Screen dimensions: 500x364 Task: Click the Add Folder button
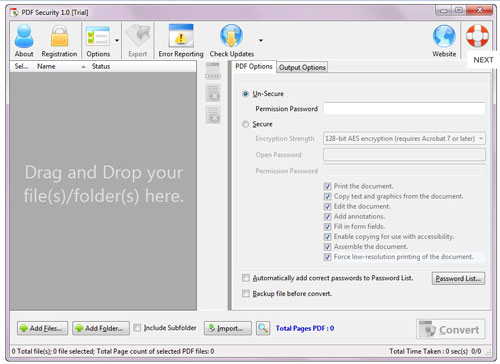[x=101, y=328]
